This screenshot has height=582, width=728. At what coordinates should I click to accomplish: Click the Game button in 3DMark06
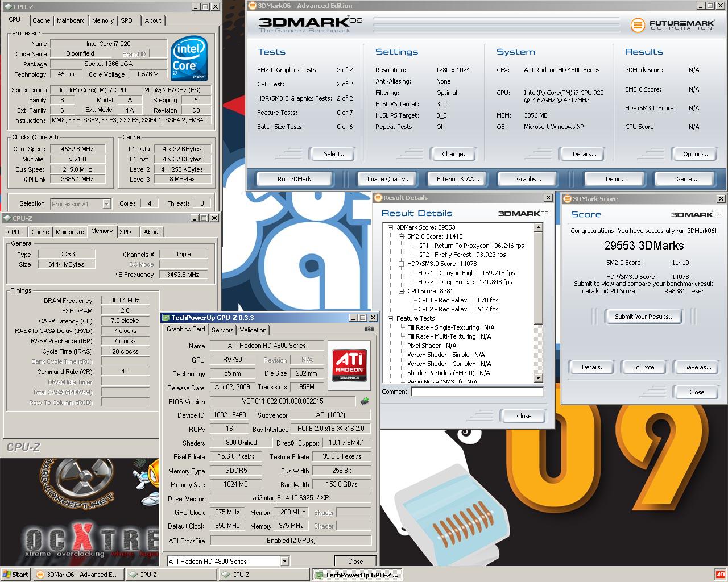pyautogui.click(x=686, y=179)
